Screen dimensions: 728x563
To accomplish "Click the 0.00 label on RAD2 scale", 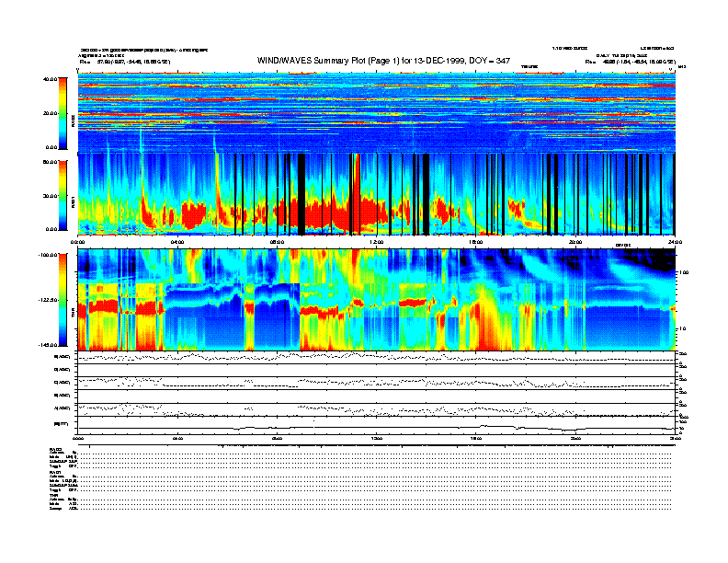I will click(51, 147).
